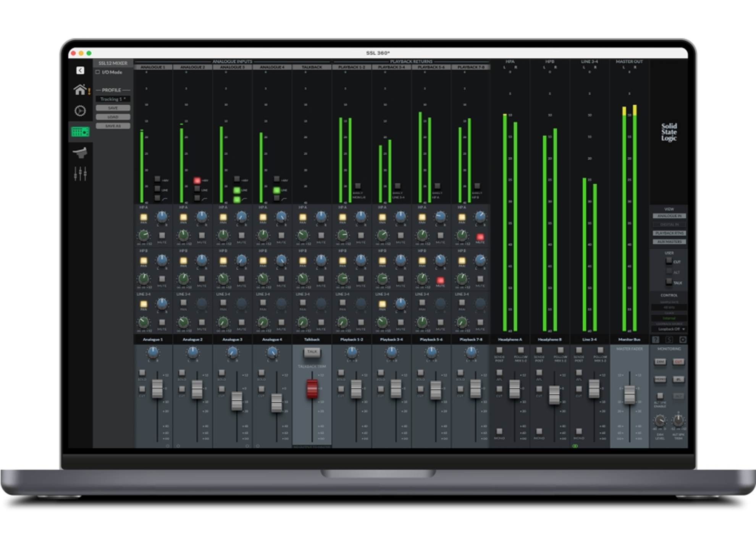Image resolution: width=756 pixels, height=550 pixels.
Task: Toggle the SHIFT switch on Playback 1-2 meter
Action: [x=358, y=186]
